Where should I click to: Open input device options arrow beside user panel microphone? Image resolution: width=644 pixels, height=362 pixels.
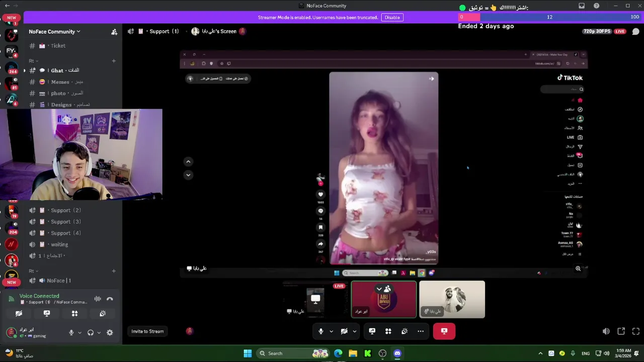point(79,332)
